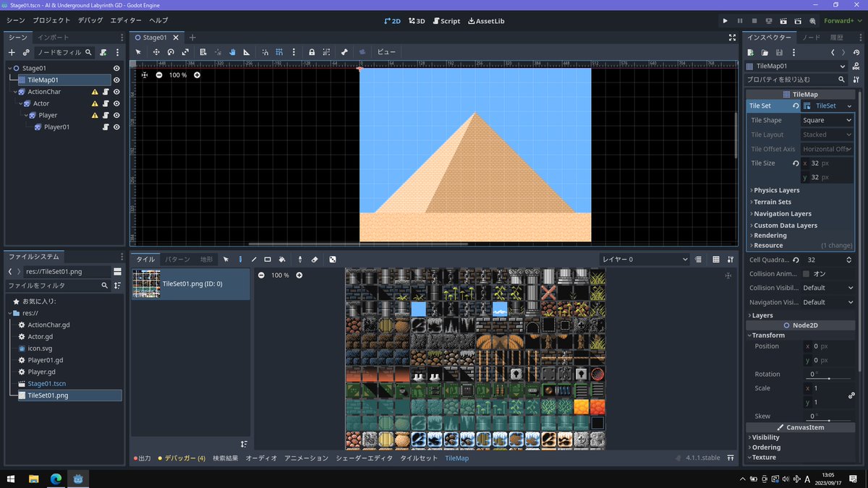Toggle visibility of TileMap01 node

[x=116, y=80]
